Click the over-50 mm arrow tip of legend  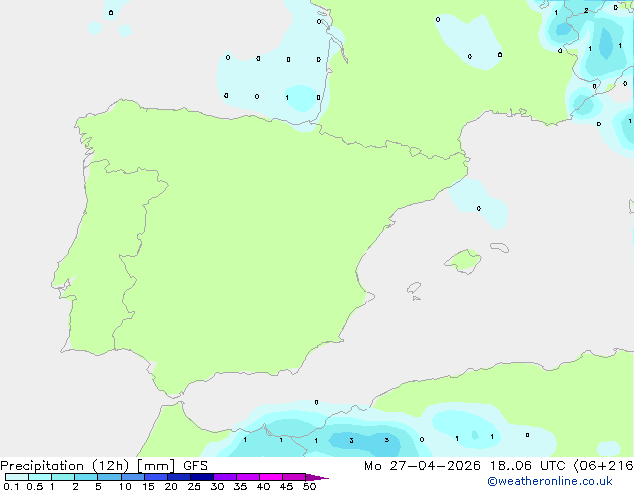[x=317, y=477]
